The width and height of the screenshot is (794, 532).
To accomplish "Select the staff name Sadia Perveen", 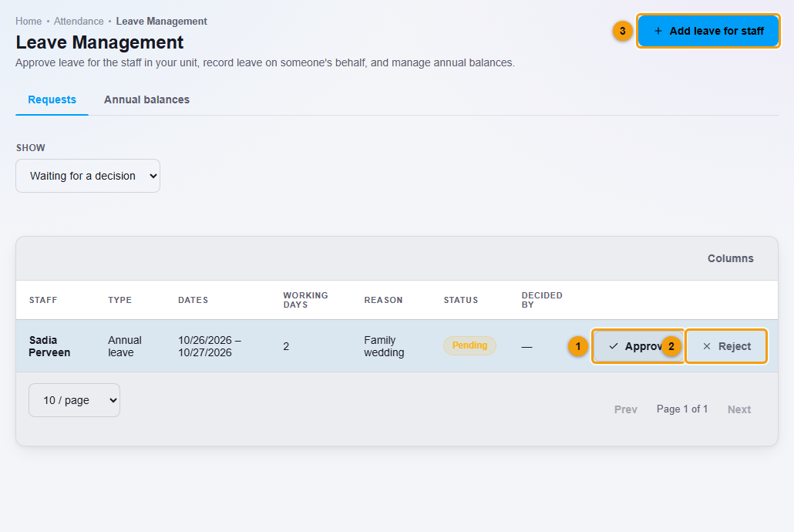I will click(49, 346).
